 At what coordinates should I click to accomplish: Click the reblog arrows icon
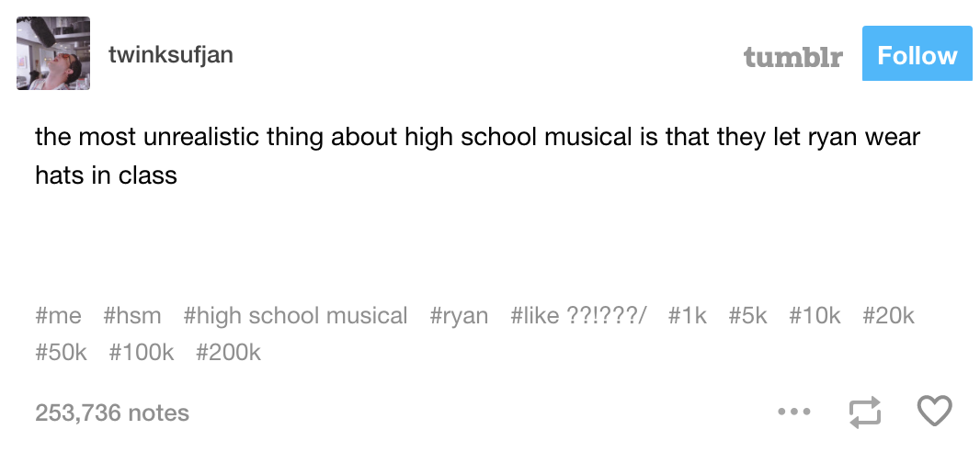click(x=864, y=412)
